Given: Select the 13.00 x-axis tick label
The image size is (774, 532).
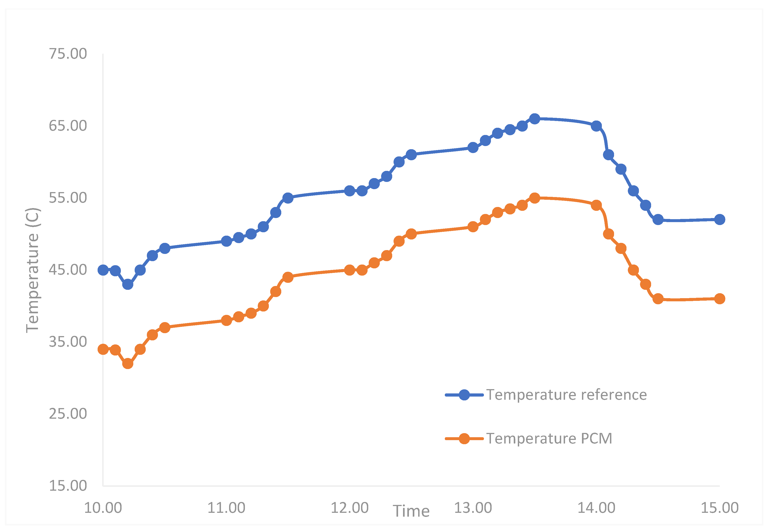Looking at the screenshot, I should point(473,508).
